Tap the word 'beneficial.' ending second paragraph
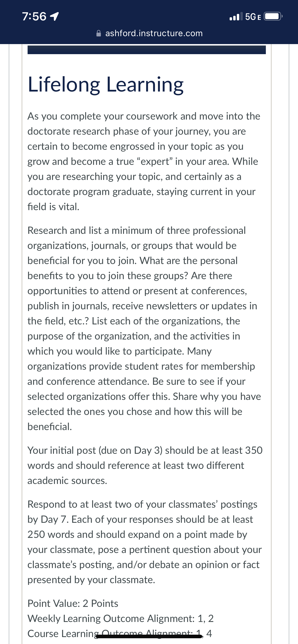Image resolution: width=298 pixels, height=644 pixels. [x=50, y=427]
